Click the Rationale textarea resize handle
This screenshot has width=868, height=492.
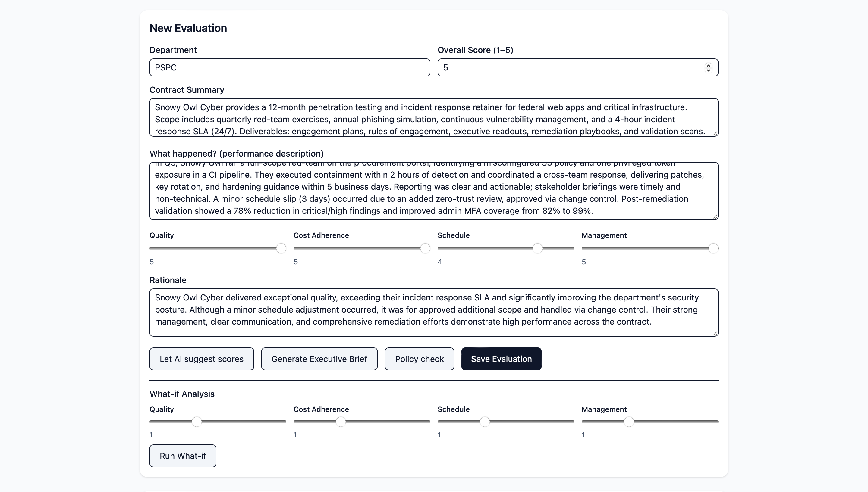pyautogui.click(x=715, y=334)
